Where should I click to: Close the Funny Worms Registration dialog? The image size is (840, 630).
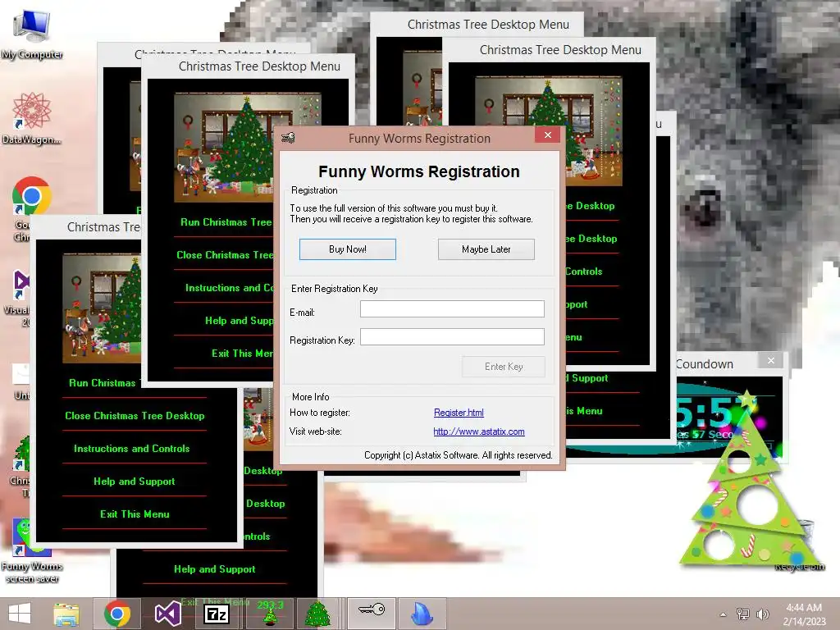[547, 135]
